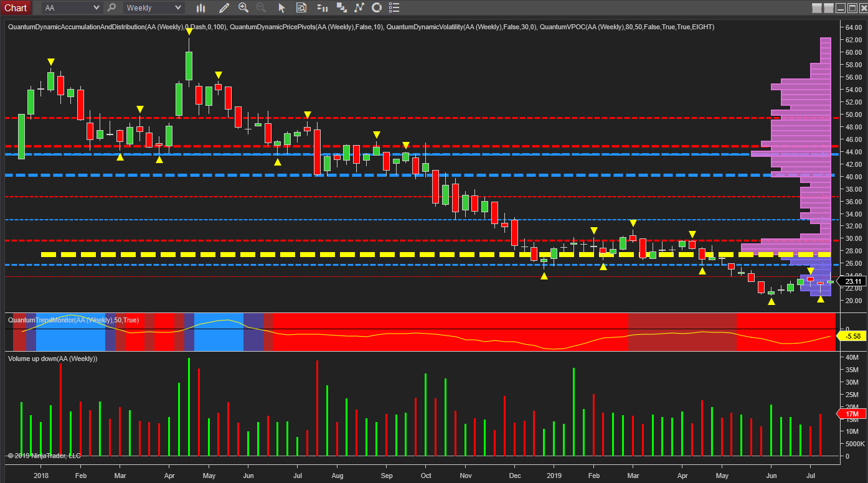The image size is (868, 483).
Task: Click the first grey window link button
Action: (817, 8)
